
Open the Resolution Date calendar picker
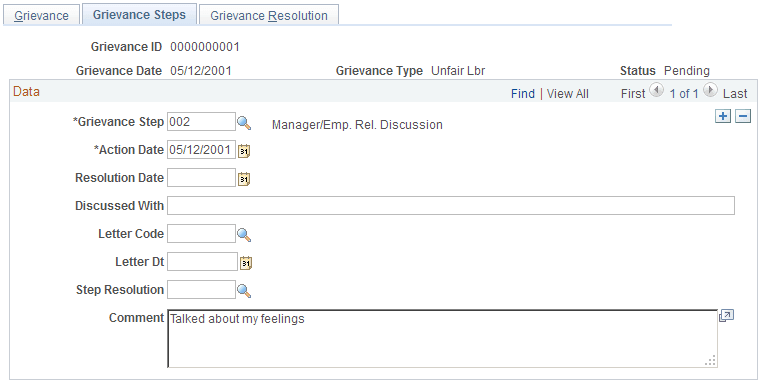(x=244, y=179)
